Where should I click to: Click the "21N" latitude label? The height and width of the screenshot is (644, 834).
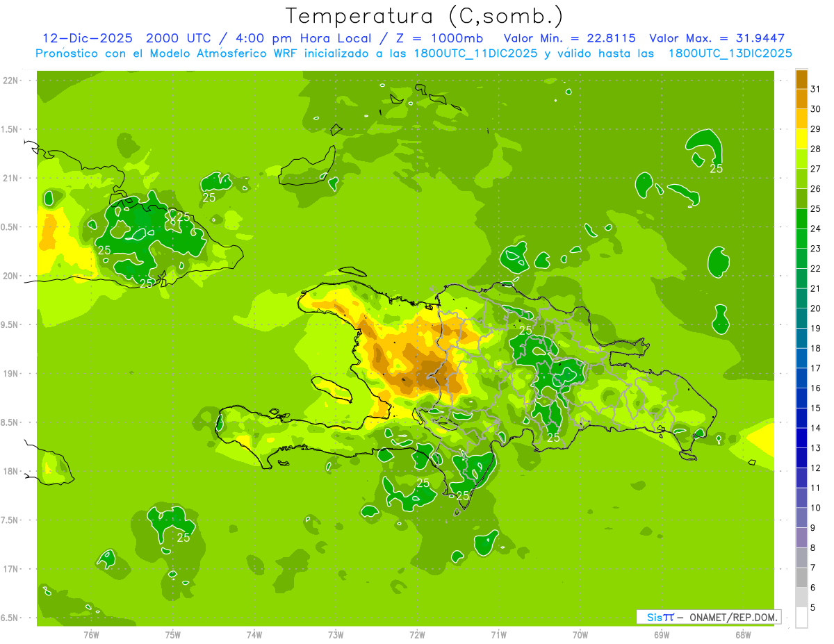(10, 179)
